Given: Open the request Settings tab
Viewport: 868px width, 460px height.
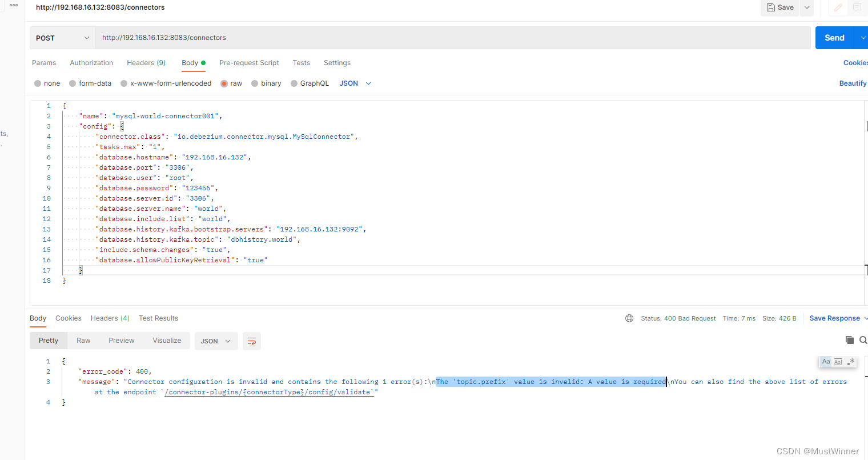Looking at the screenshot, I should tap(337, 63).
